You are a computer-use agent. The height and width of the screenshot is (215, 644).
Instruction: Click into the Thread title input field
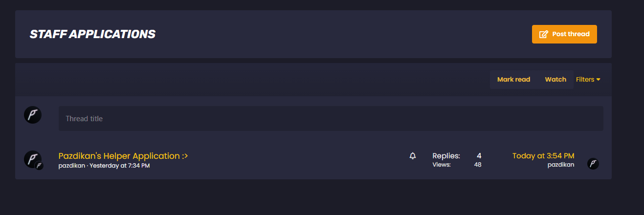pyautogui.click(x=331, y=119)
